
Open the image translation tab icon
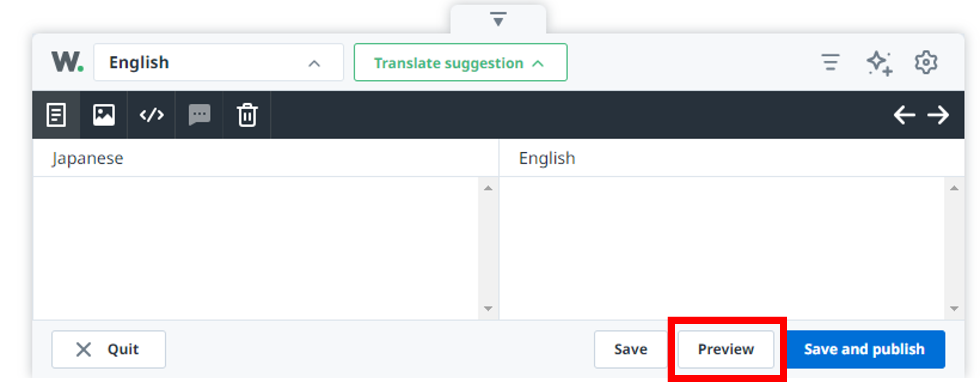coord(104,115)
